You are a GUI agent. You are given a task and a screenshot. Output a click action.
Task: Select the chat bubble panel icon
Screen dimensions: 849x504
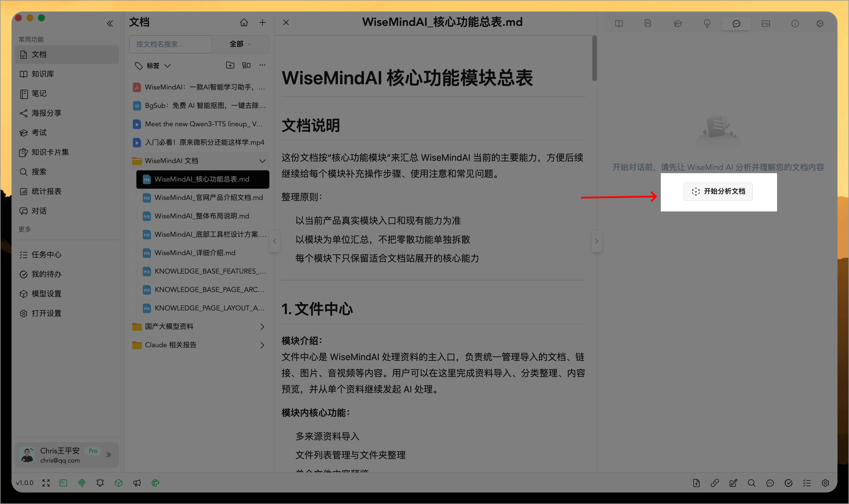pos(736,23)
